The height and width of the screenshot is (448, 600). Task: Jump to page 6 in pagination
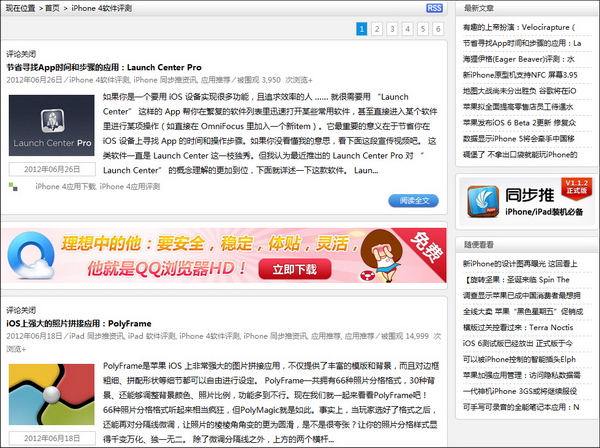(x=438, y=30)
